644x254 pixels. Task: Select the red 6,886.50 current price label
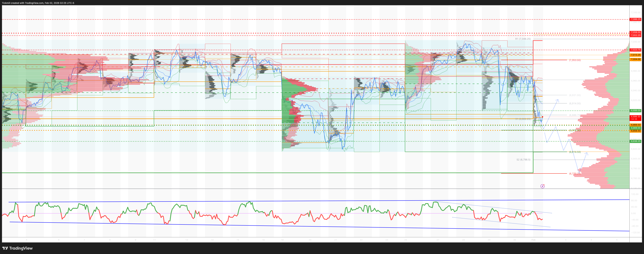click(x=636, y=117)
